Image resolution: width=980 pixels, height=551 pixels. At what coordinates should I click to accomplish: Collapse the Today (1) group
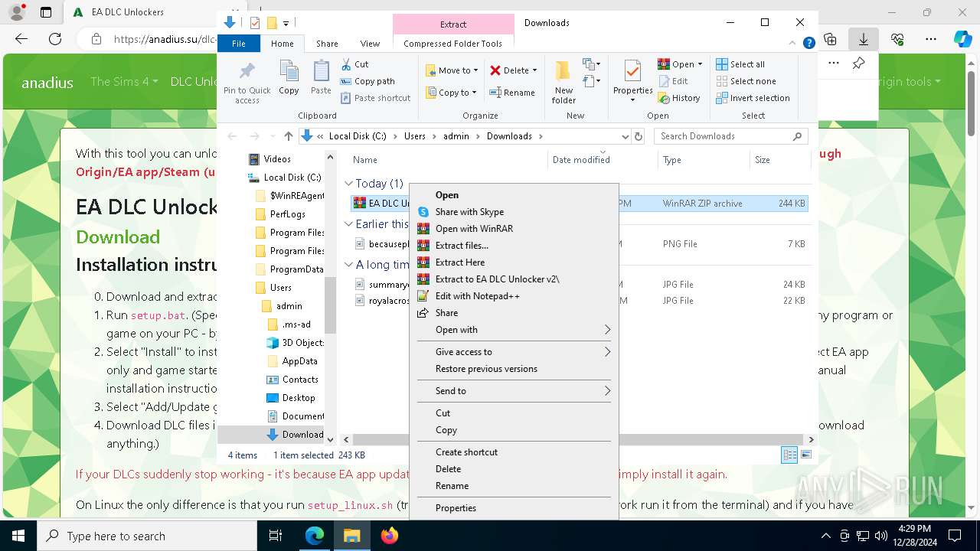coord(348,184)
